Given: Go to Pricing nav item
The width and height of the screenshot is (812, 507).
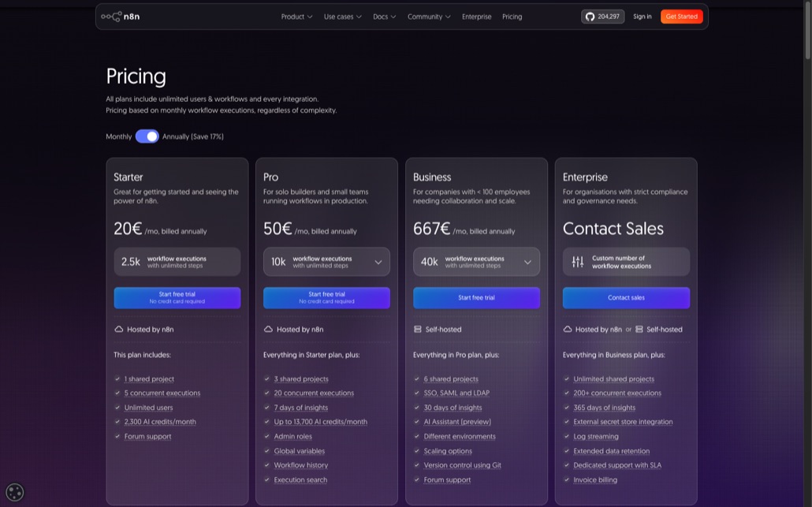Looking at the screenshot, I should click(512, 17).
